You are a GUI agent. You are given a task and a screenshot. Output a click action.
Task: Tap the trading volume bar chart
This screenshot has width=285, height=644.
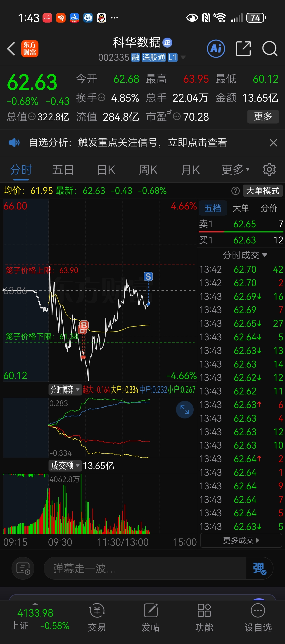(x=100, y=504)
